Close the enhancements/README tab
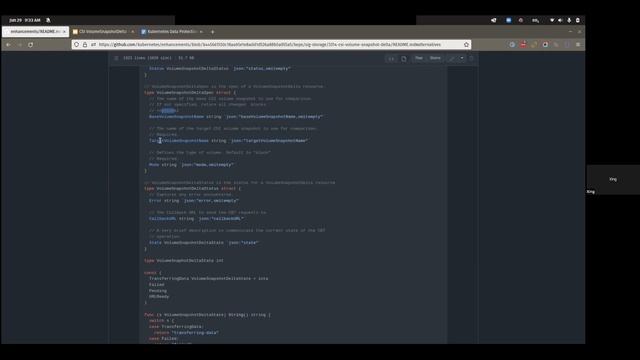This screenshot has width=640, height=360. [x=64, y=31]
